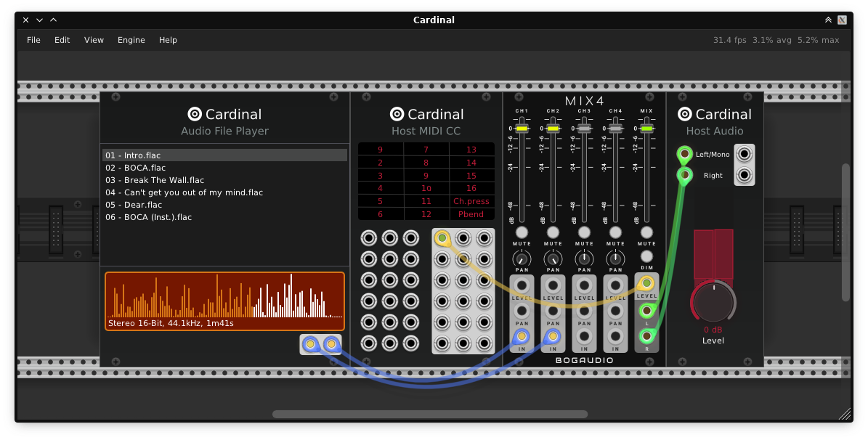Click the MIX4 CH1 LEVEL CV jack
The image size is (868, 440).
point(522,285)
